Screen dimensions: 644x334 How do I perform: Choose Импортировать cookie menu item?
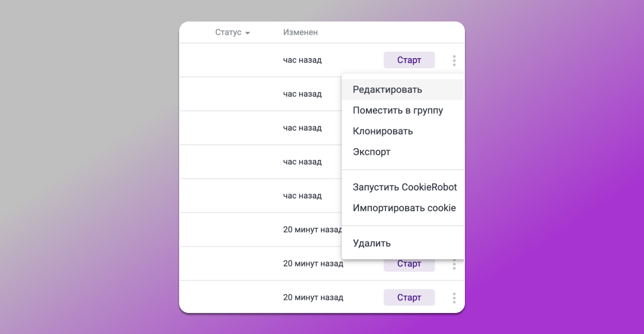404,208
